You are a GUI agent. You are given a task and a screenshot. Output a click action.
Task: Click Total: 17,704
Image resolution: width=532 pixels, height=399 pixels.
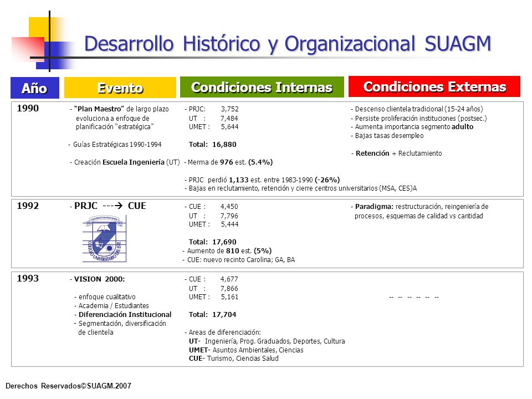212,315
